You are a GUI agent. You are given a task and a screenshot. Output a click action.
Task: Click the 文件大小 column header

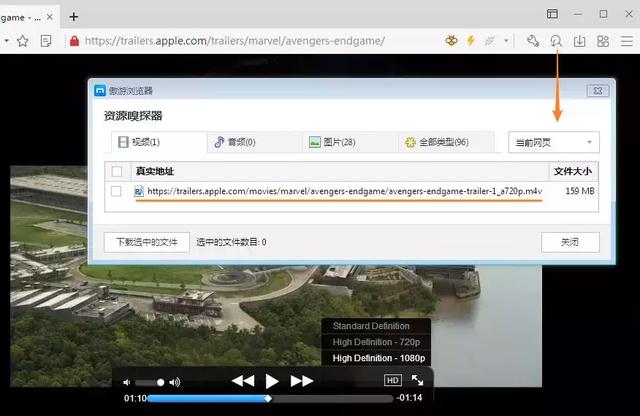pos(573,171)
